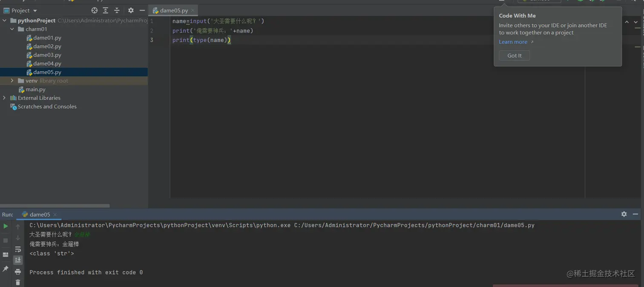644x287 pixels.
Task: Close the dame05 Run tab
Action: [55, 215]
